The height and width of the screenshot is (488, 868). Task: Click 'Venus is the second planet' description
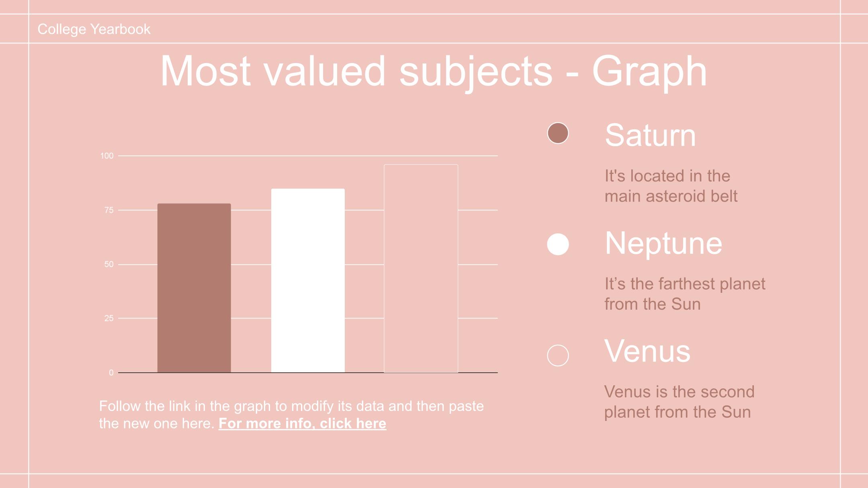pos(679,402)
